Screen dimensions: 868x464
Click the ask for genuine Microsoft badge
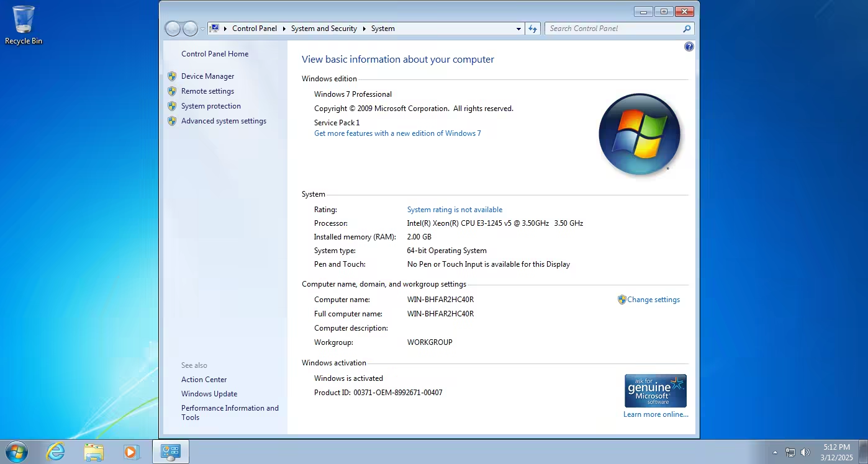point(656,391)
